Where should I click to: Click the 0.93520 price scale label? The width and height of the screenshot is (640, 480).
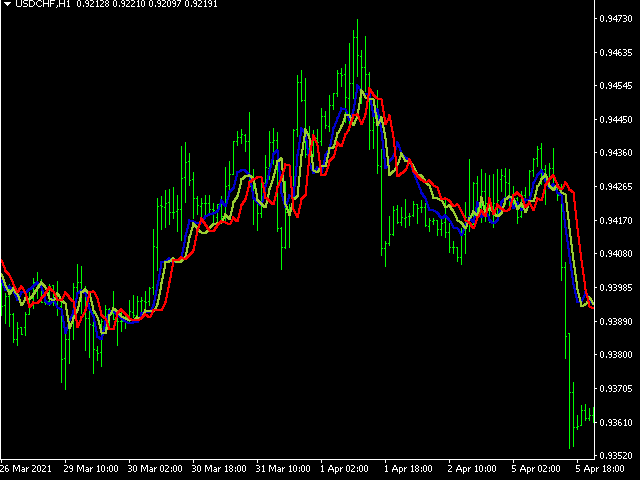pos(616,455)
